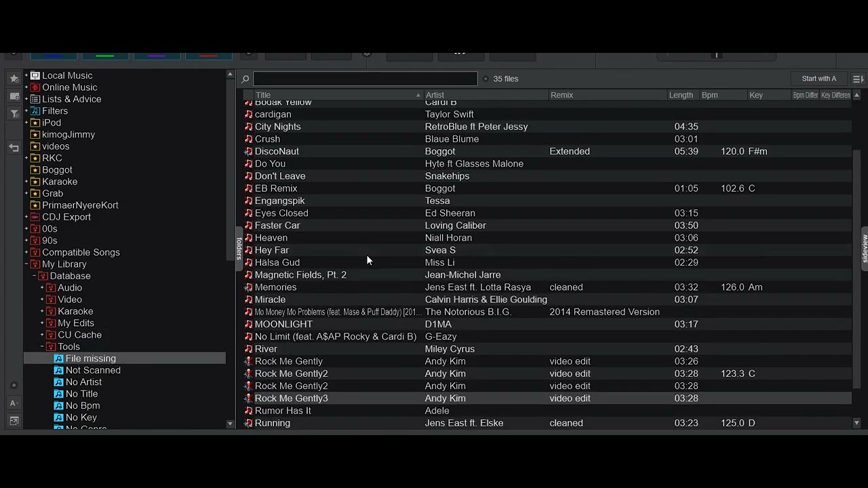Click the back arrow icon in sidebar strip
868x488 pixels.
point(14,148)
